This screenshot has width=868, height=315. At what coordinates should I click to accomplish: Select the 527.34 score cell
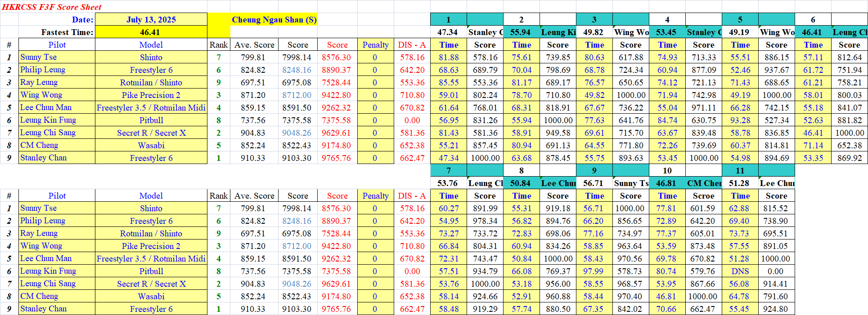[x=776, y=120]
